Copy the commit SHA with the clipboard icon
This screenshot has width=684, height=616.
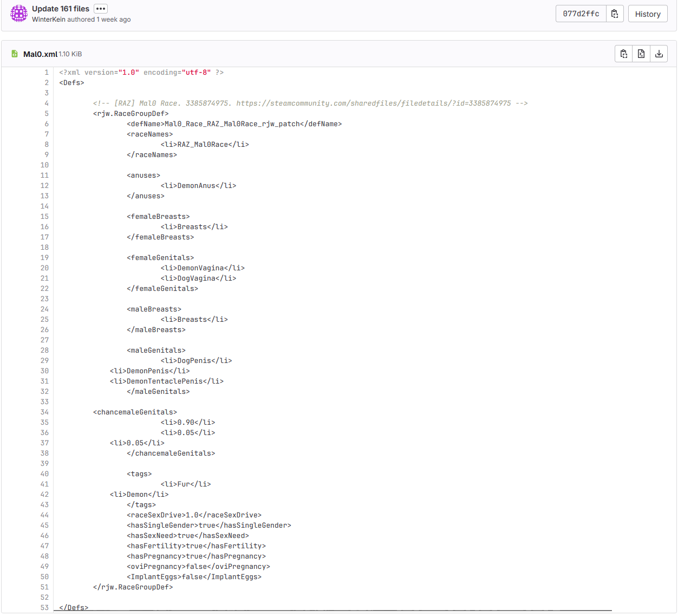point(615,14)
